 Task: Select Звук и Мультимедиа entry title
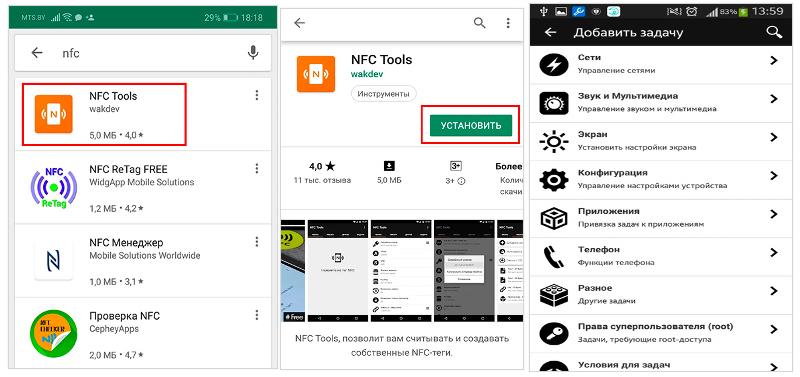pos(628,96)
